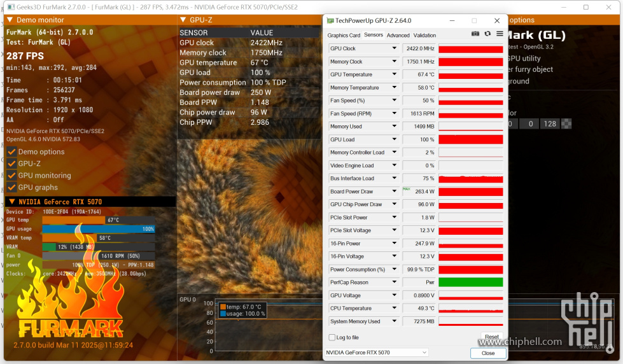Image resolution: width=623 pixels, height=364 pixels.
Task: Maximize the FurMark window
Action: coord(585,7)
